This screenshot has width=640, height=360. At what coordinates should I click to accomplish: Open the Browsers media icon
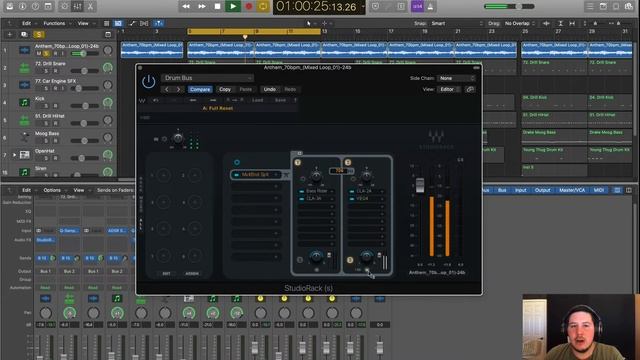629,7
